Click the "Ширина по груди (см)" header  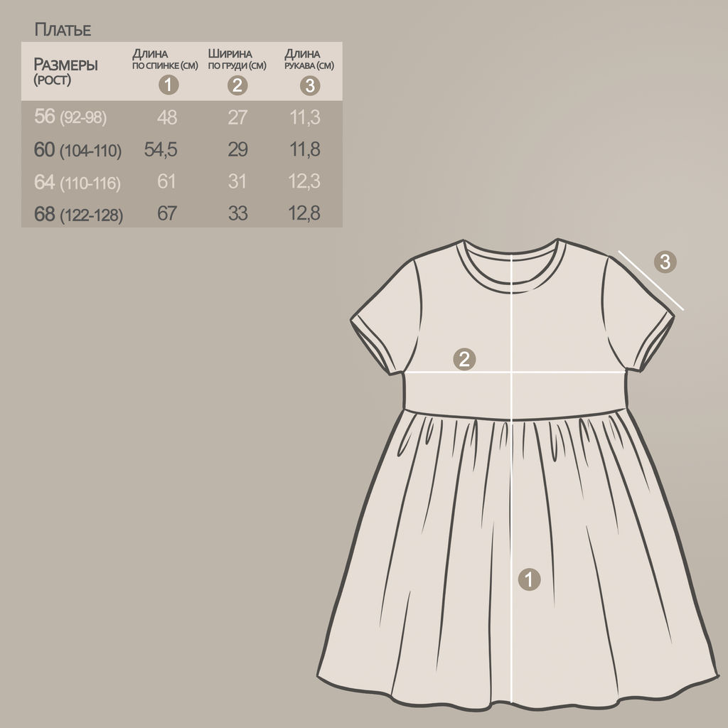click(237, 60)
